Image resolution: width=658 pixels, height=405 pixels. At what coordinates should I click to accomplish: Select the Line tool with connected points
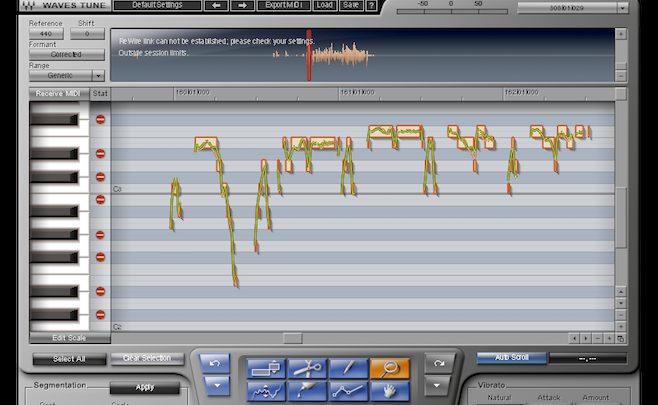[346, 390]
